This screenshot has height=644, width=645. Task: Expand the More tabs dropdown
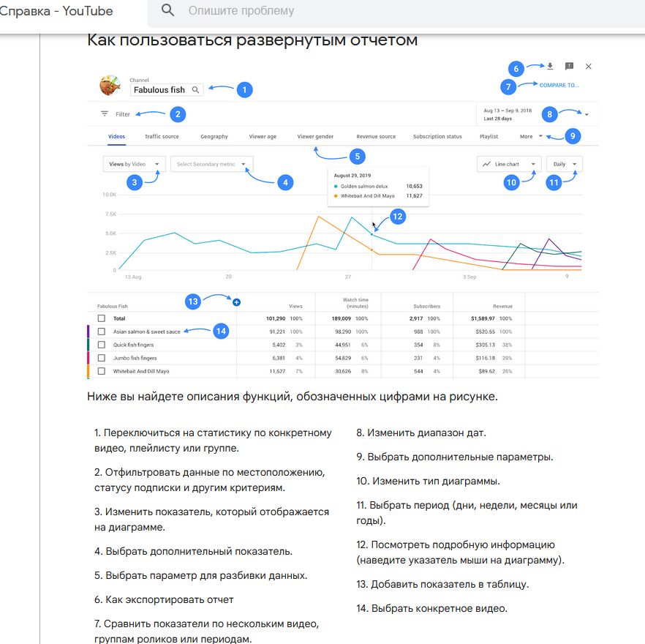tap(531, 136)
